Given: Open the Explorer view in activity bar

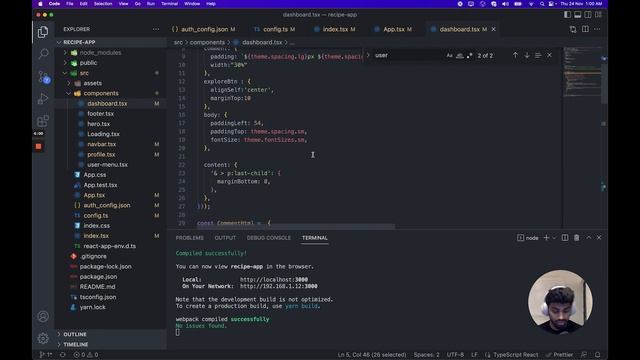Looking at the screenshot, I should 43,32.
